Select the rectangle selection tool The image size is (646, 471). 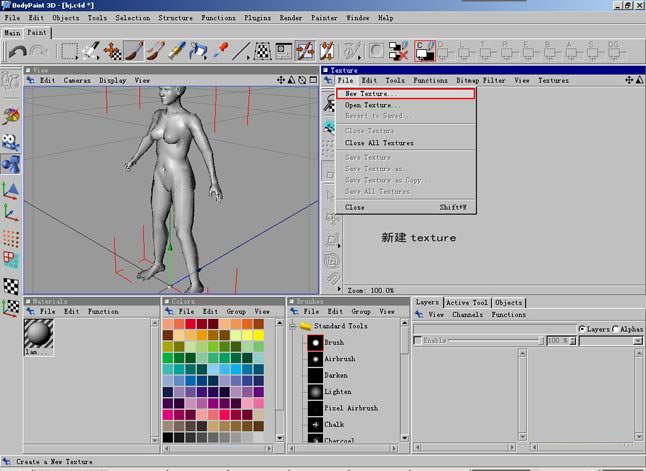point(69,52)
